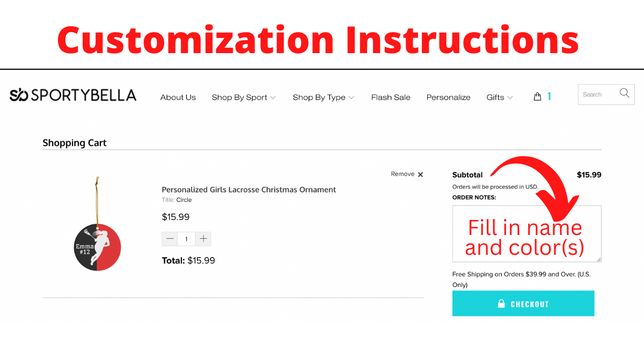Click the lock icon on Checkout
644x338 pixels.
(x=501, y=304)
